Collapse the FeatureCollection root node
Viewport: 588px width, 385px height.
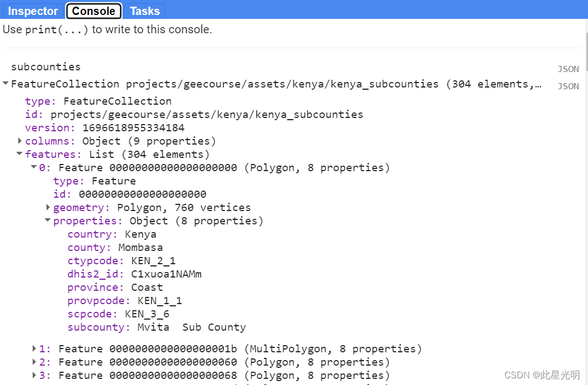pos(6,84)
